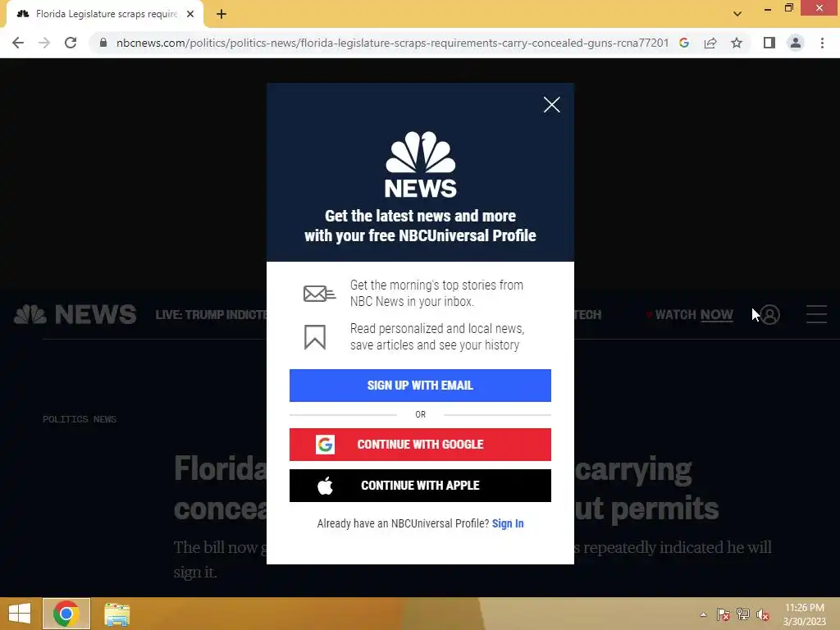This screenshot has height=630, width=840.
Task: Click Watch Now in site header
Action: click(694, 314)
